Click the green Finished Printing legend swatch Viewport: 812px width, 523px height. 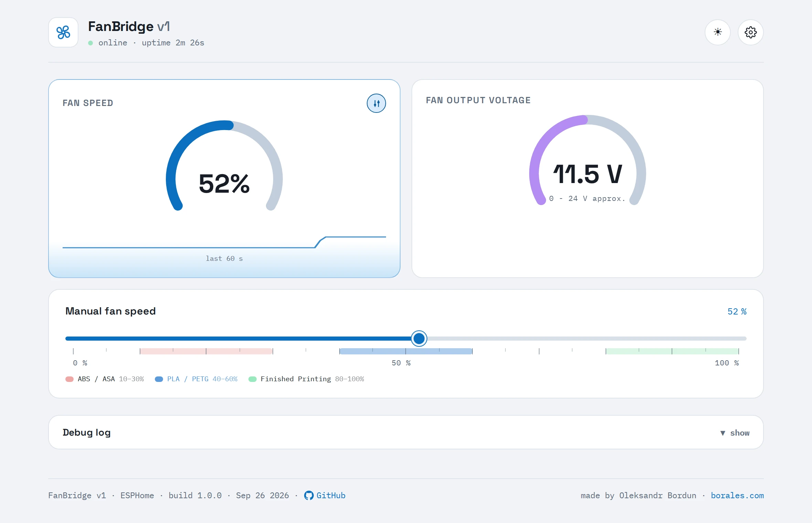pos(253,379)
